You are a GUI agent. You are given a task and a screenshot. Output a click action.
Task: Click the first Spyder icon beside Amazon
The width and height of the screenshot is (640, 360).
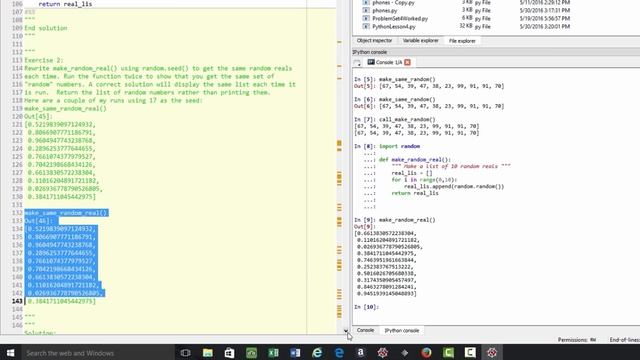click(382, 353)
